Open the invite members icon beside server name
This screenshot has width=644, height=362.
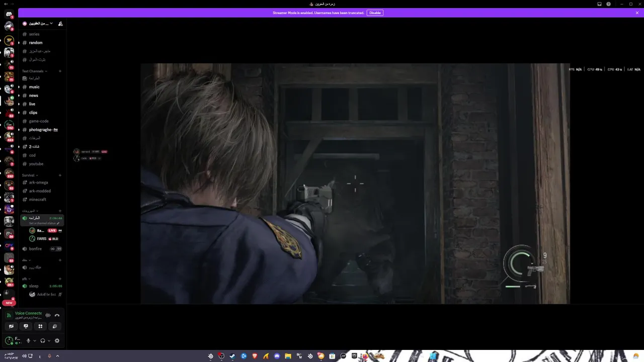pos(60,24)
